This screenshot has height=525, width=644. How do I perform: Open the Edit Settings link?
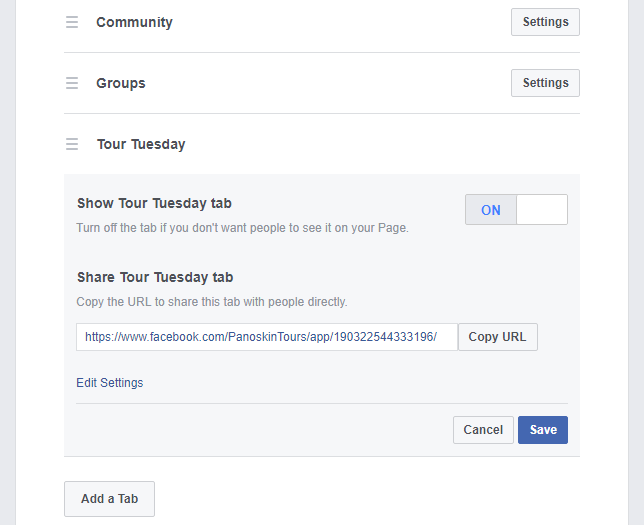coord(110,382)
